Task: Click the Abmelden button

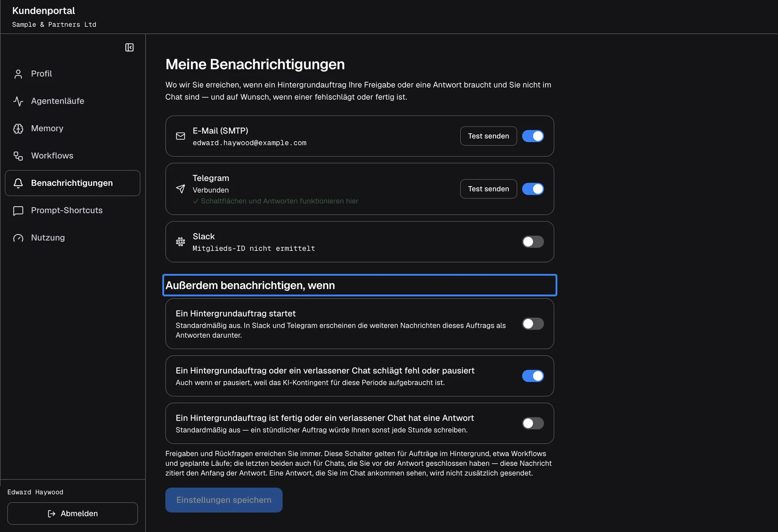Action: pos(73,513)
